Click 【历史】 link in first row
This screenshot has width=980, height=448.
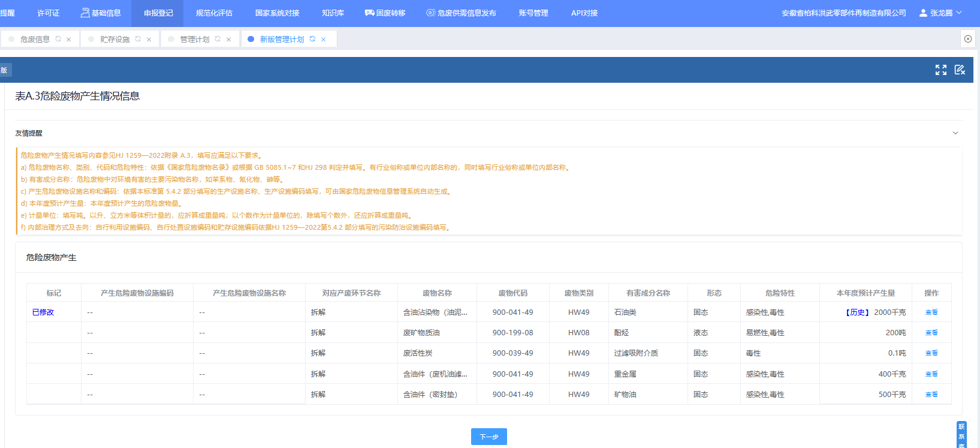(x=857, y=312)
